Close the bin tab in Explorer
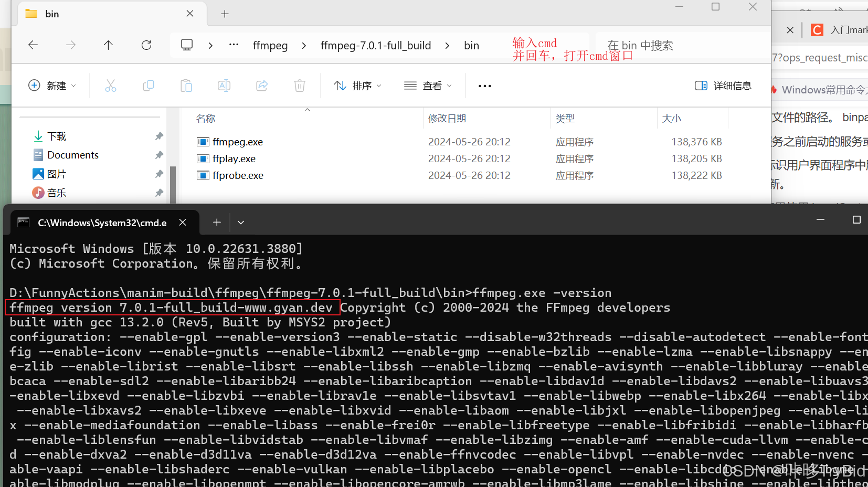The width and height of the screenshot is (868, 487). click(x=190, y=14)
